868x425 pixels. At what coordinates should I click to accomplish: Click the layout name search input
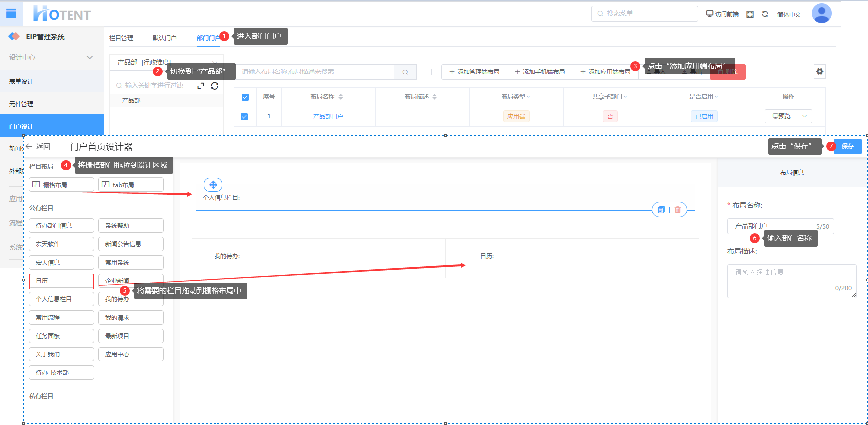click(x=315, y=72)
